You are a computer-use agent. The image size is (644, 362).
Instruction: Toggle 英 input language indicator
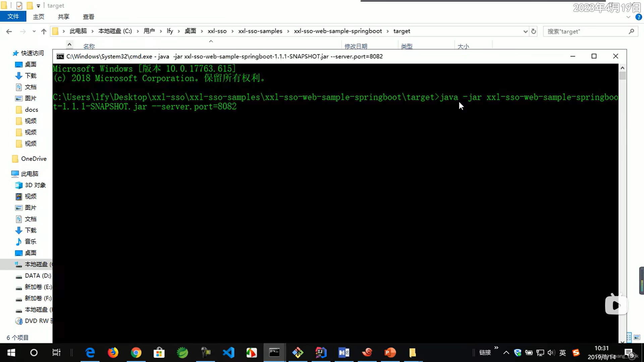563,353
